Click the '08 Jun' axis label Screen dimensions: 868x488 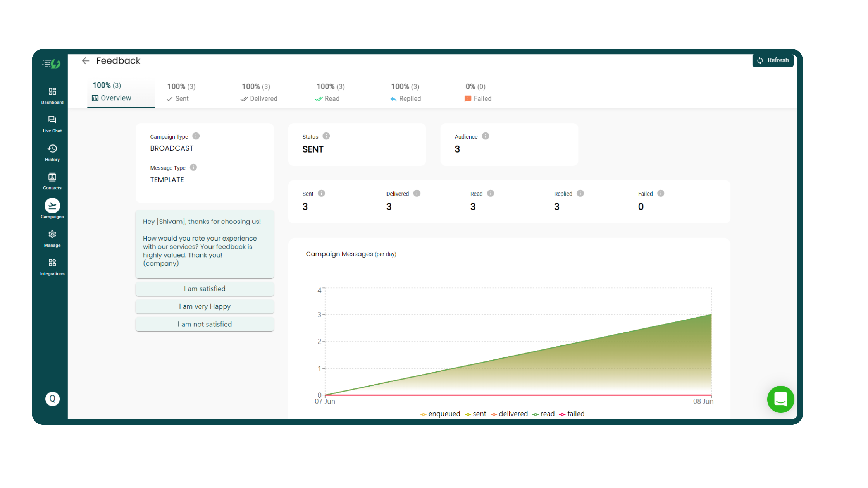click(x=703, y=401)
